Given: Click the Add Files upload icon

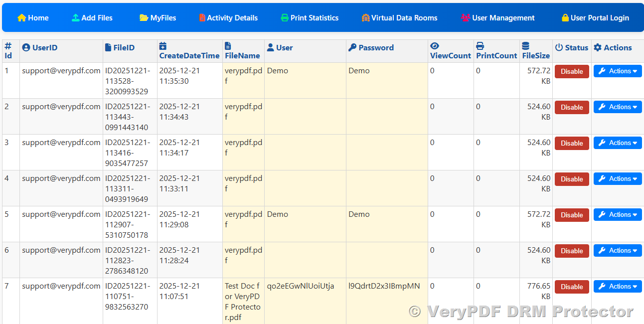Looking at the screenshot, I should [76, 18].
